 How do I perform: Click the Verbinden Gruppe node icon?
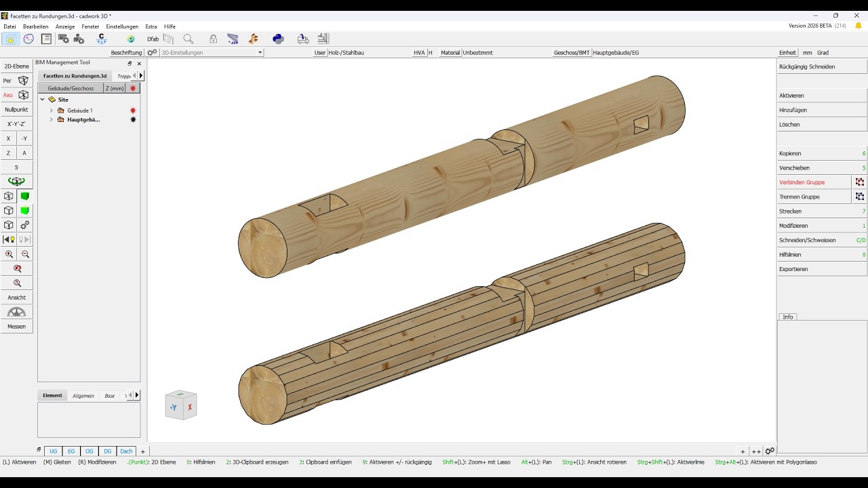click(x=860, y=182)
